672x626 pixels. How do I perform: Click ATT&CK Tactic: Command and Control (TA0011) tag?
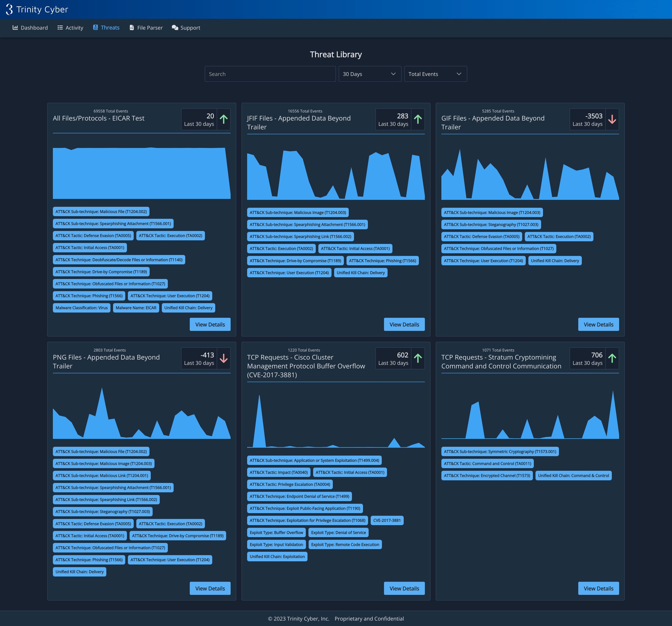(488, 463)
